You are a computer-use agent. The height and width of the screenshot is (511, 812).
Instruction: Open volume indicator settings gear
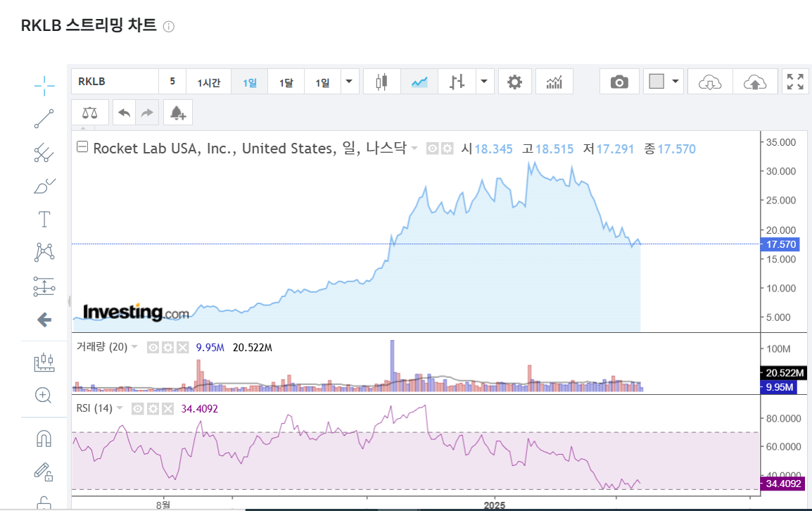[167, 347]
